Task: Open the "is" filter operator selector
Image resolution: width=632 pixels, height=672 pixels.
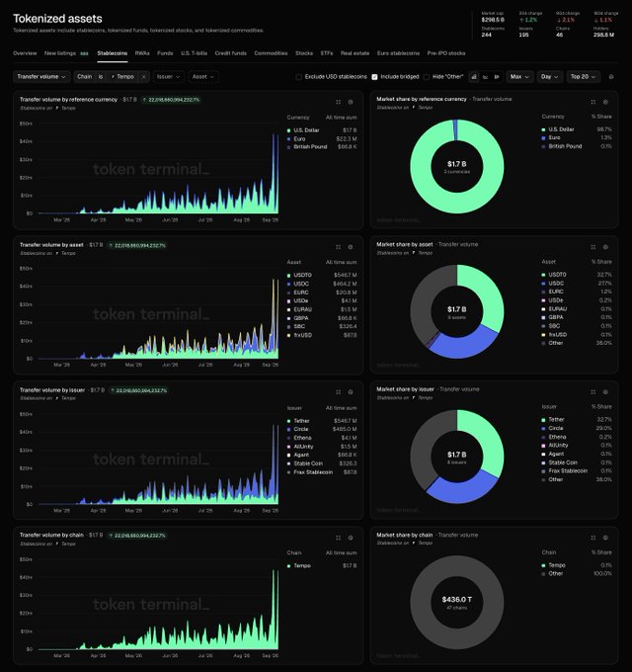Action: click(x=101, y=77)
